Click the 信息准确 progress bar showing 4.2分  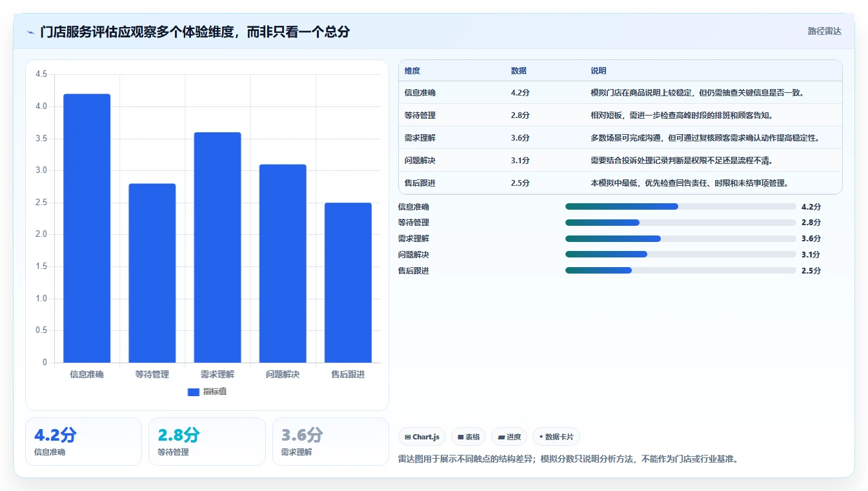pos(681,206)
